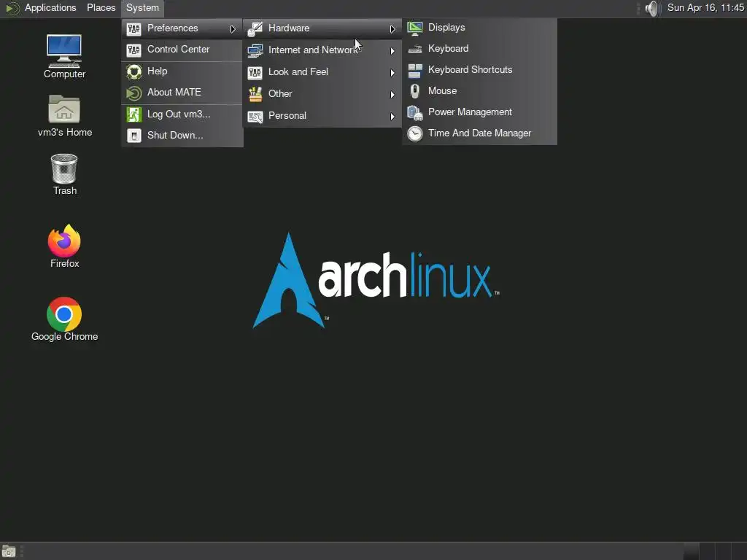Viewport: 747px width, 560px height.
Task: Select Displays from Hardware submenu
Action: pos(479,28)
